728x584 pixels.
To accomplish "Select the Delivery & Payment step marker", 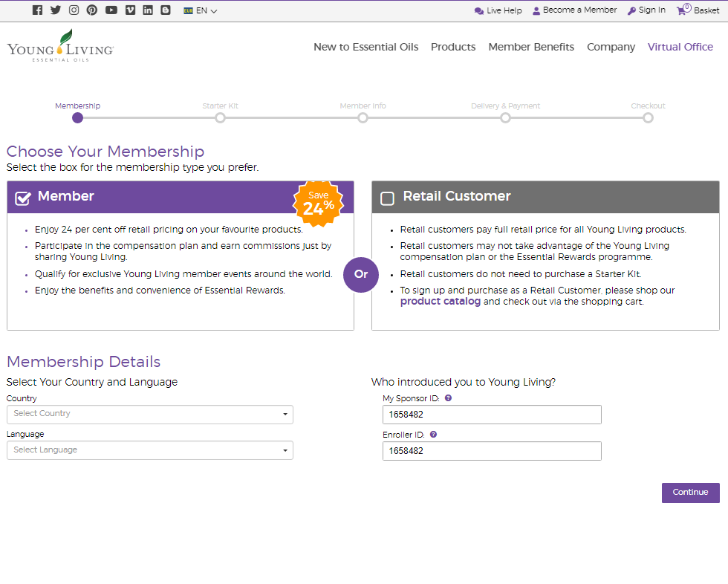I will point(505,118).
